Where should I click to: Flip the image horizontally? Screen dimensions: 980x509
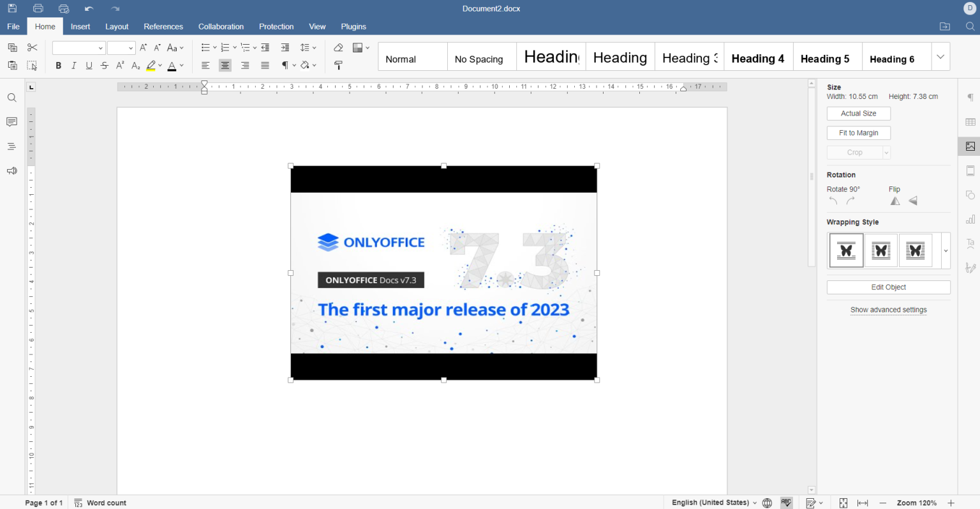[x=895, y=200]
